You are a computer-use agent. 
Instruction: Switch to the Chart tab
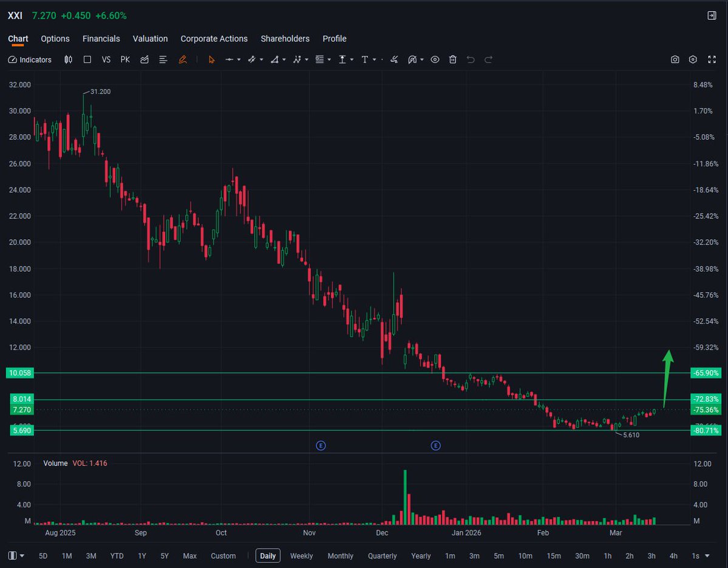point(18,38)
